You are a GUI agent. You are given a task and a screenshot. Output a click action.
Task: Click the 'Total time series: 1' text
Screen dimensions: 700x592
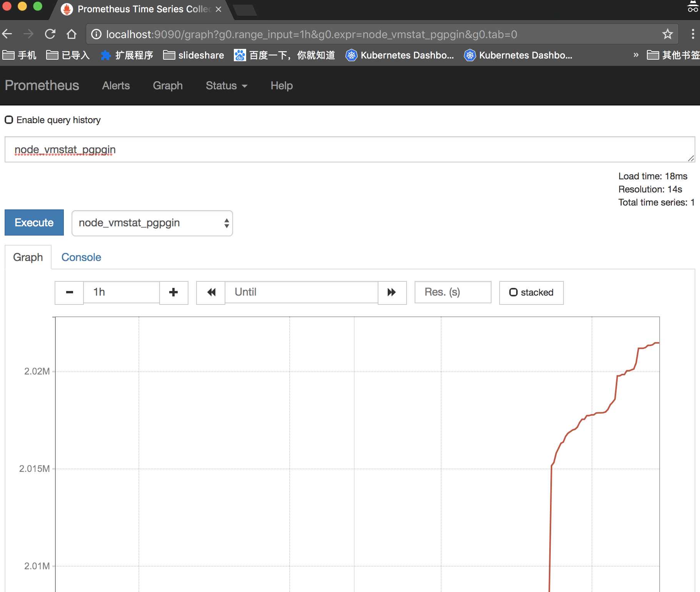656,202
